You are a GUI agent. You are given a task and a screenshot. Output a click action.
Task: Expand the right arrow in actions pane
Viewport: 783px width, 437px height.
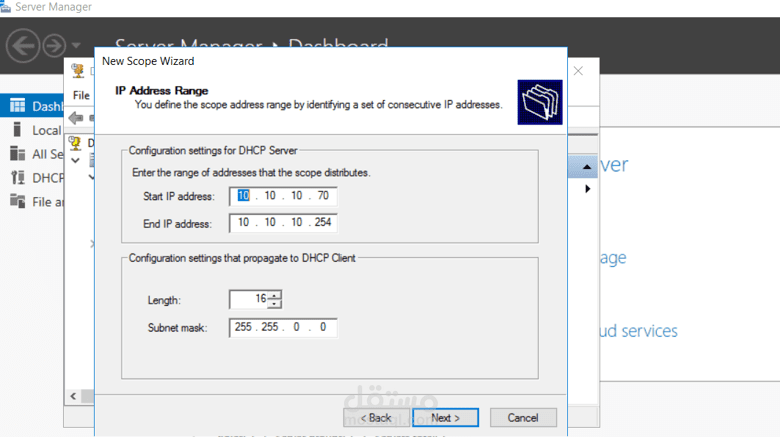click(588, 189)
